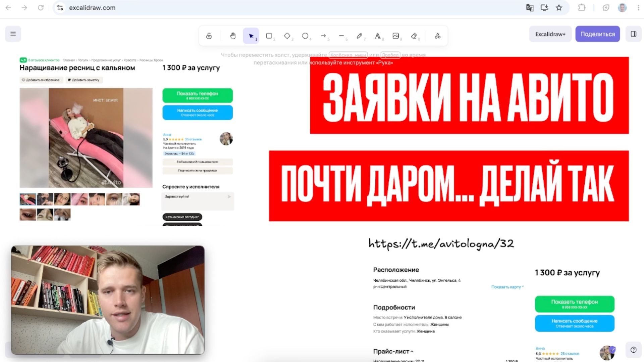Open the More tools shapes menu
Screen dimensions: 644x362
click(x=438, y=36)
